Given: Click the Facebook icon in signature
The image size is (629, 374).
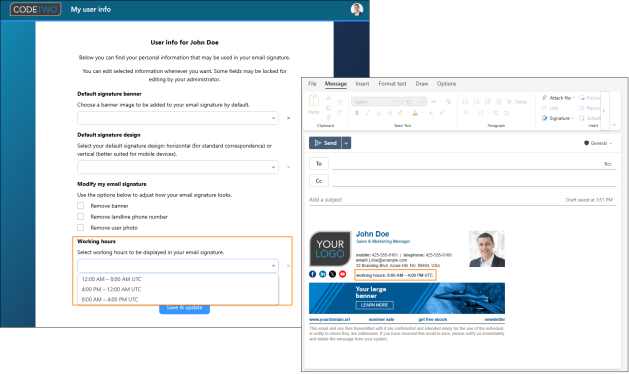Looking at the screenshot, I should pos(312,274).
